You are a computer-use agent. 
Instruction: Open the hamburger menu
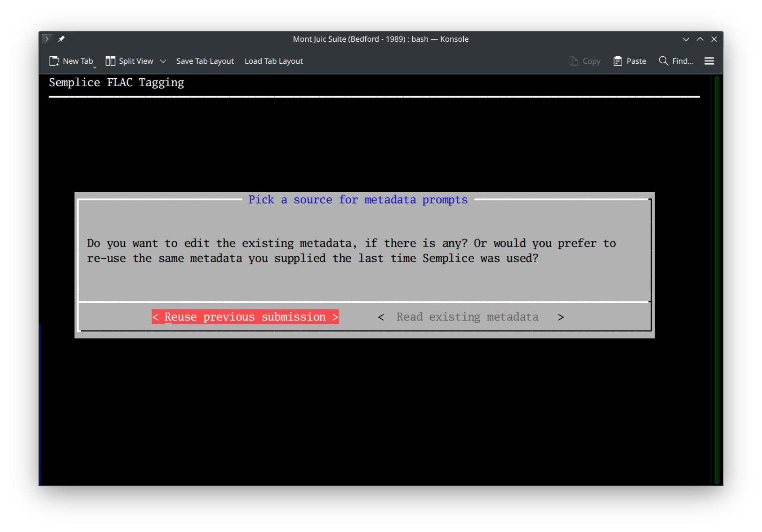(709, 61)
